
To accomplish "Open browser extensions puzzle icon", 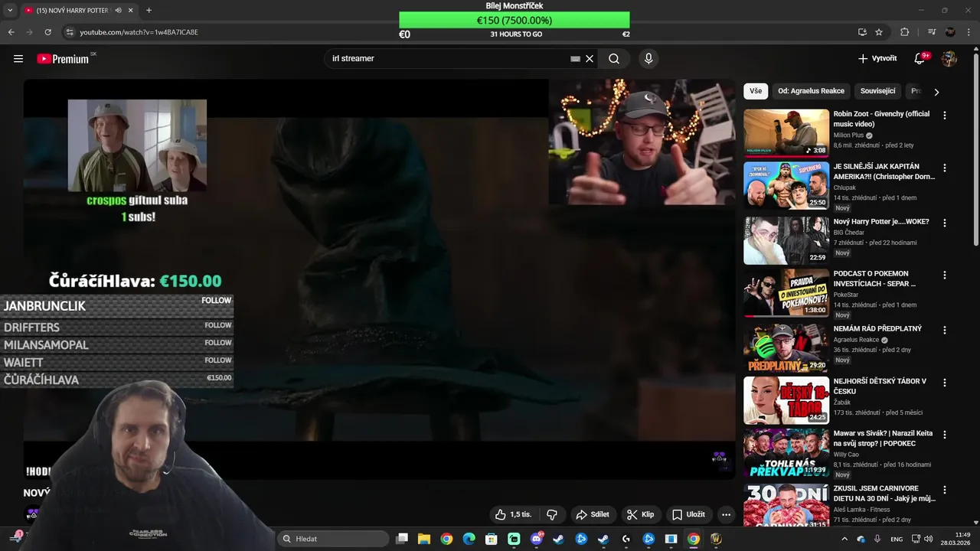I will click(905, 32).
